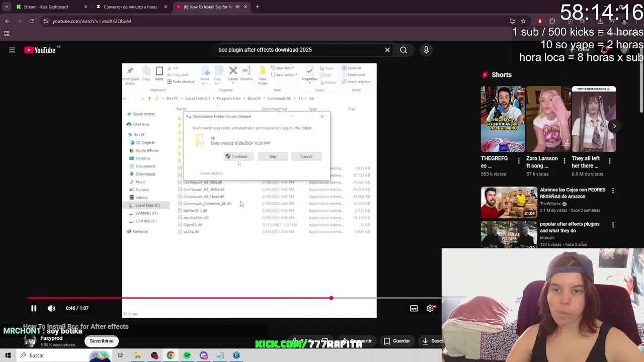Screen dimensions: 644x362
Task: View site information icon in address bar
Action: 46,21
